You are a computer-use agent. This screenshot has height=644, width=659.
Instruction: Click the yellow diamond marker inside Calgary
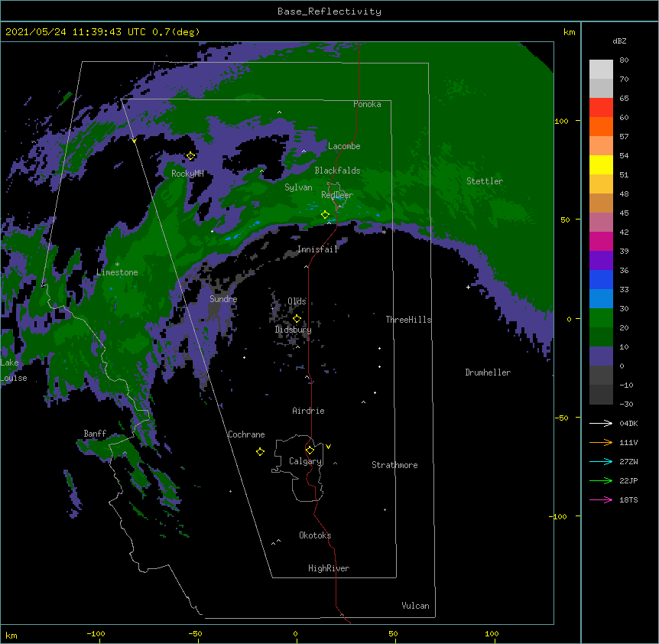310,450
